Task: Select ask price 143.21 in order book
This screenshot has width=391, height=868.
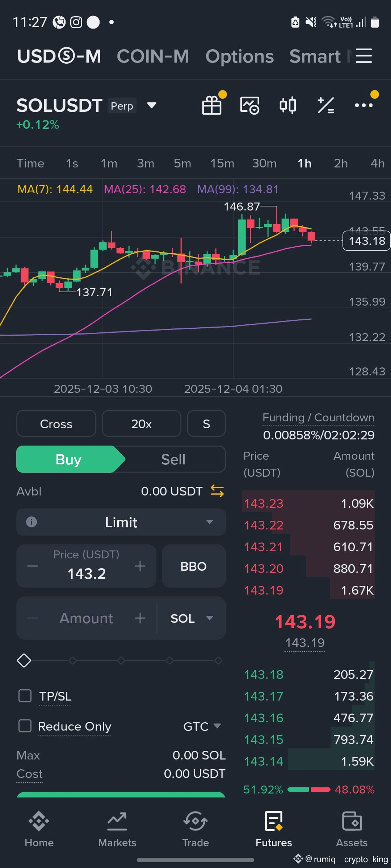Action: [264, 547]
